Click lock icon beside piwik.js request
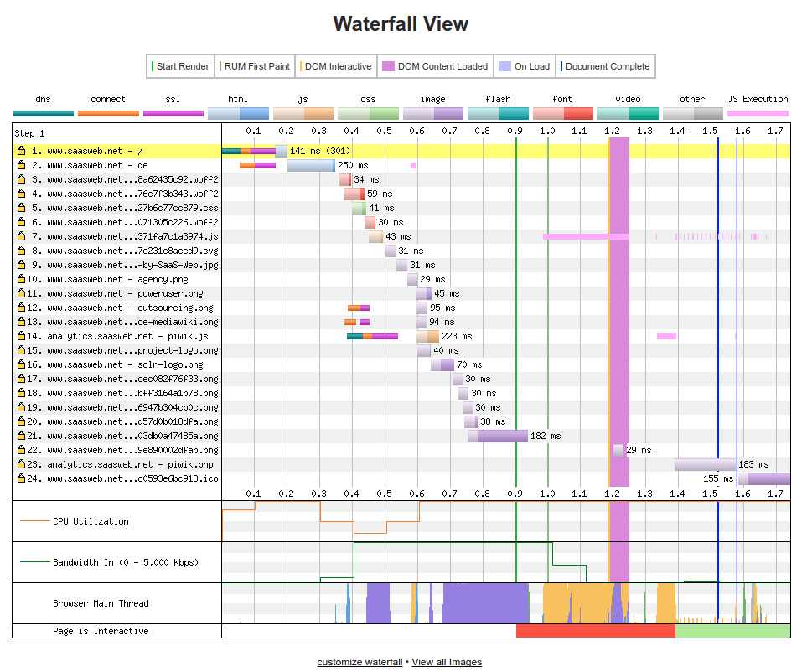Image resolution: width=807 pixels, height=672 pixels. (x=21, y=336)
